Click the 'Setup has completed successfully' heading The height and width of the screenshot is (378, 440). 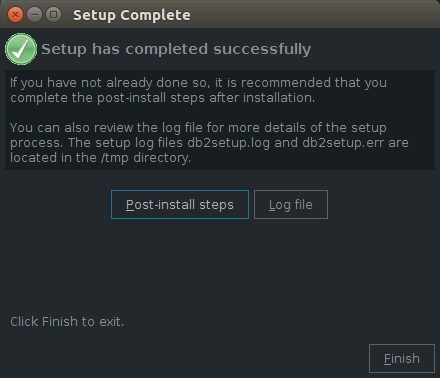(176, 49)
